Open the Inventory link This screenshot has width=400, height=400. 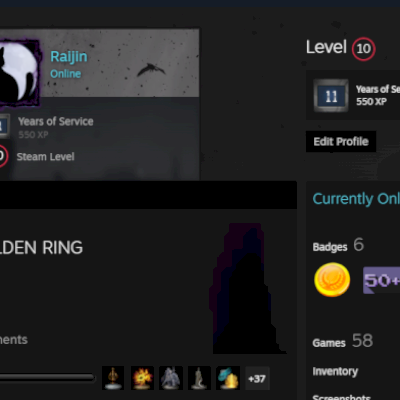coord(335,371)
